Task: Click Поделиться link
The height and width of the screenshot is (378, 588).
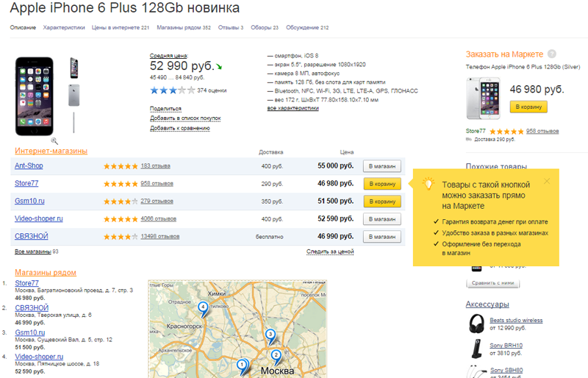Action: point(165,109)
